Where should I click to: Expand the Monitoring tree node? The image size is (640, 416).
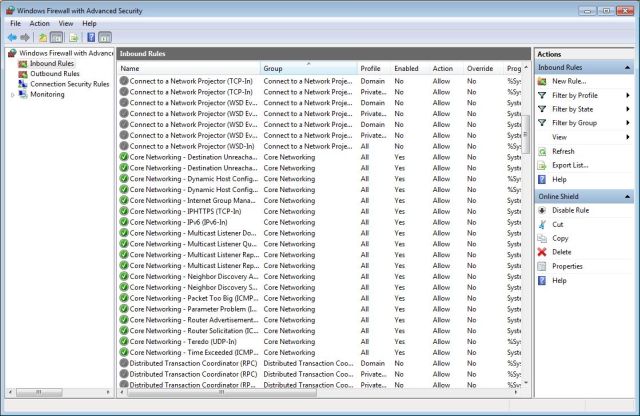[12, 95]
